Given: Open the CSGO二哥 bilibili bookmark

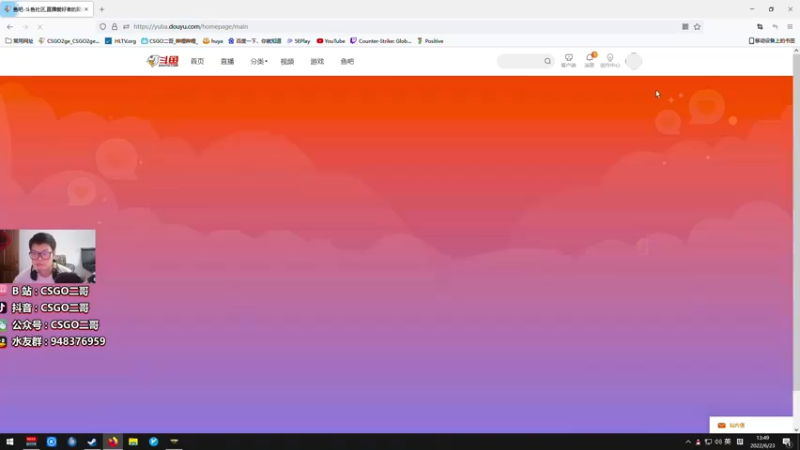Looking at the screenshot, I should point(169,41).
